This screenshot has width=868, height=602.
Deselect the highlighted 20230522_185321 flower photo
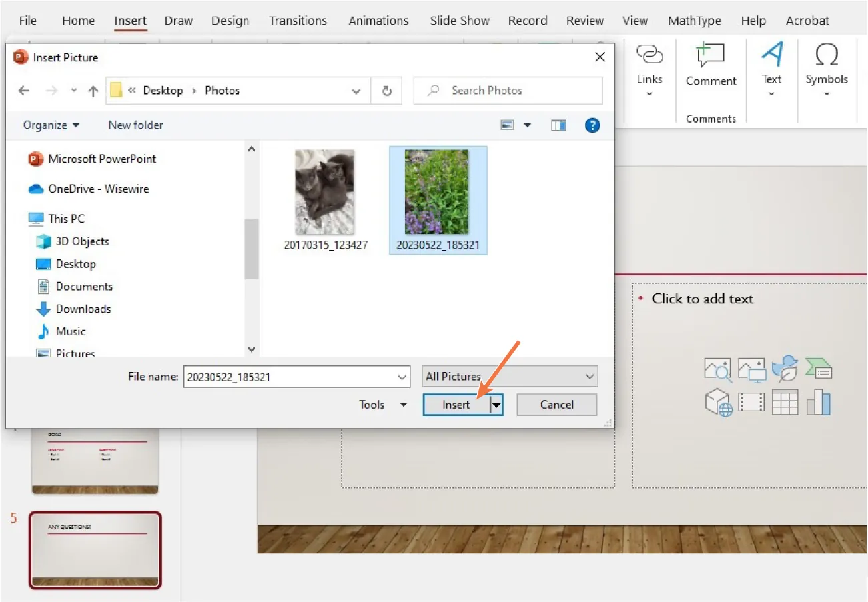click(x=438, y=192)
